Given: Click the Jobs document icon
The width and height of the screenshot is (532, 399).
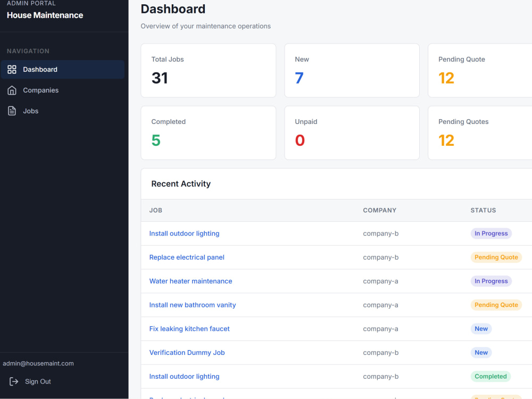Looking at the screenshot, I should (12, 111).
